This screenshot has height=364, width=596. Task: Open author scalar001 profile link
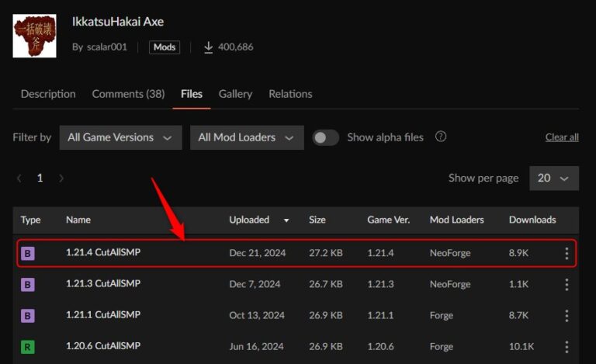(x=107, y=47)
